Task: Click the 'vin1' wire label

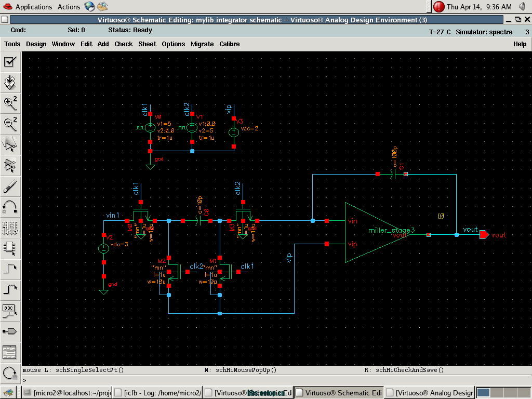Action: click(113, 215)
